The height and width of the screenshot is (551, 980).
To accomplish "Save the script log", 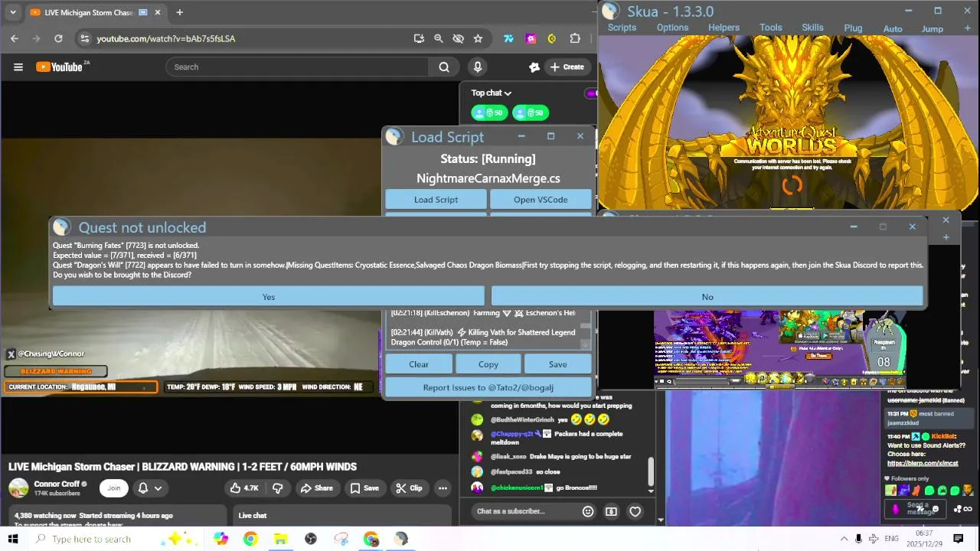I will pos(558,364).
